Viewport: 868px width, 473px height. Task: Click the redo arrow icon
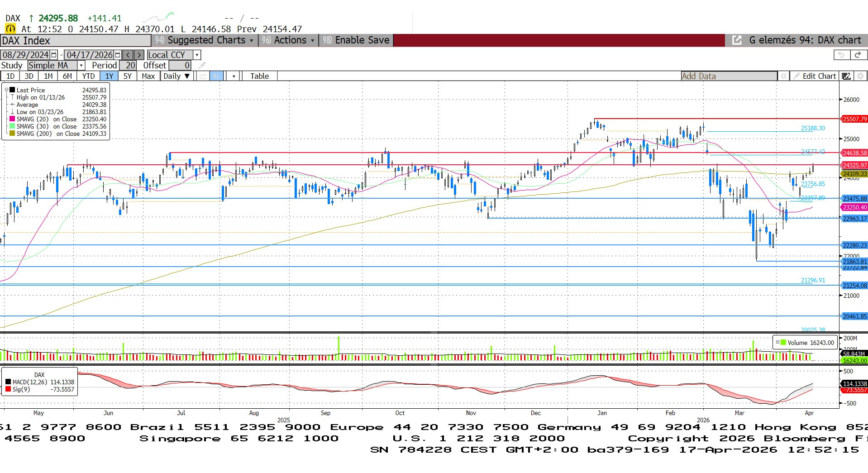click(858, 55)
